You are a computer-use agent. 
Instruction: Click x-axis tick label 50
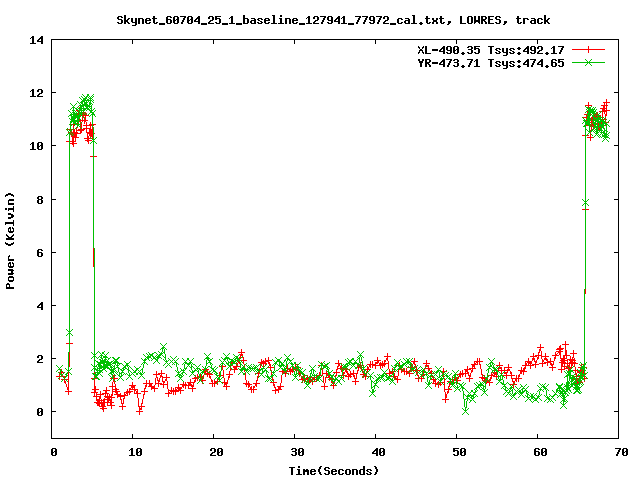coord(459,452)
